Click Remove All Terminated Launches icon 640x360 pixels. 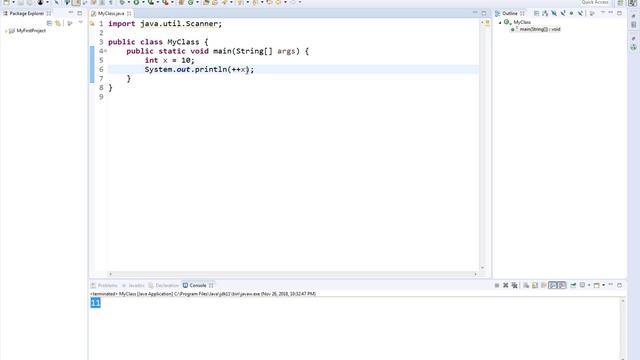coord(514,285)
